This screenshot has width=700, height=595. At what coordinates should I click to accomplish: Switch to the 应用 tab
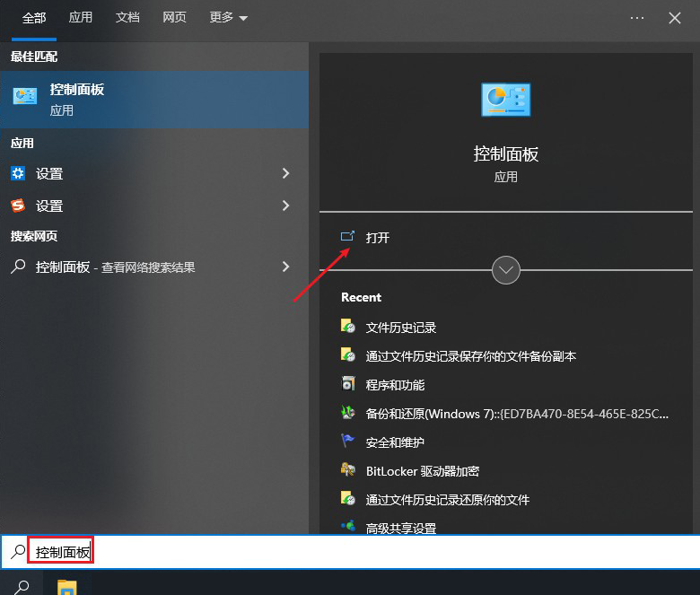[81, 18]
